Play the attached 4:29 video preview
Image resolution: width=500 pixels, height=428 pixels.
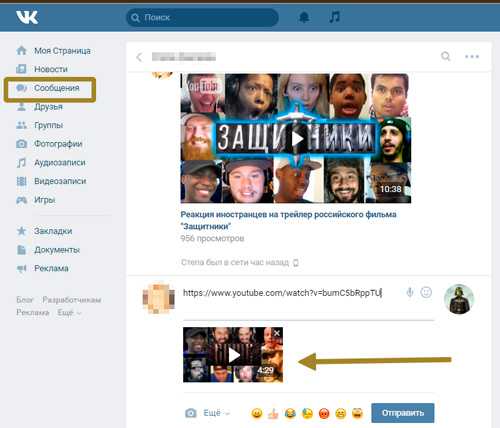[233, 355]
